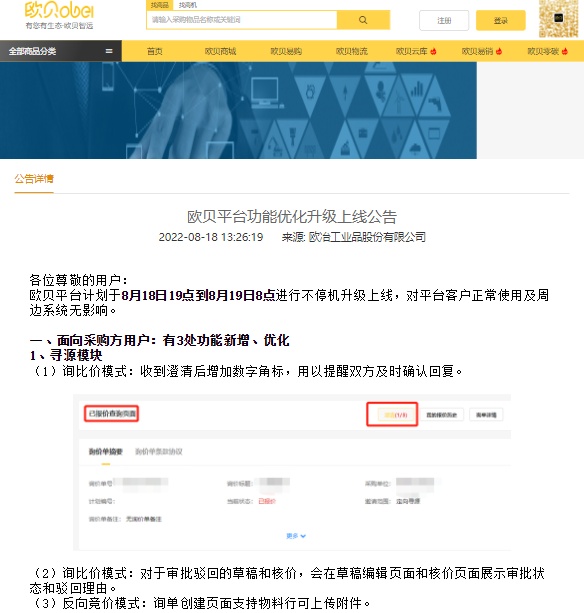Image resolution: width=584 pixels, height=613 pixels.
Task: Click the blue technology banner image
Action: pos(238,110)
